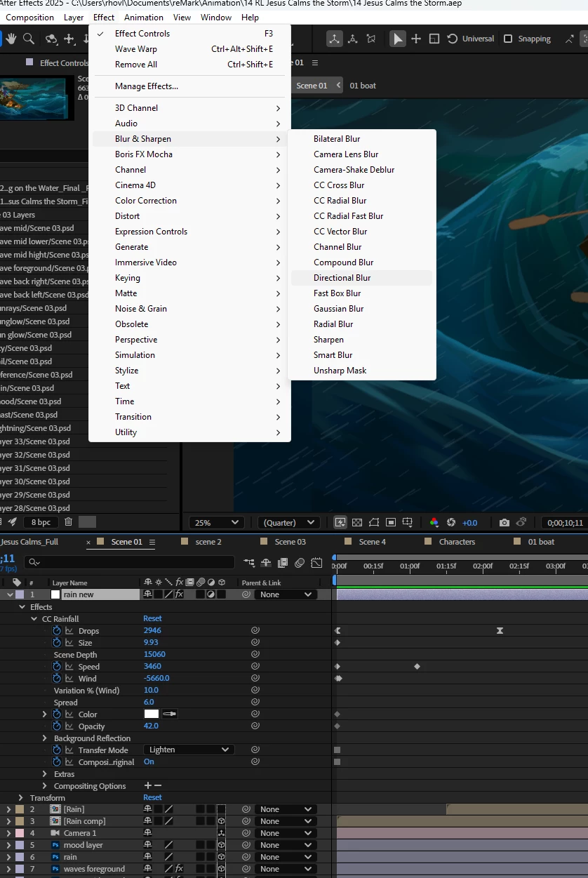Image resolution: width=588 pixels, height=878 pixels.
Task: Click the pick whip for rain new layer
Action: [x=246, y=594]
